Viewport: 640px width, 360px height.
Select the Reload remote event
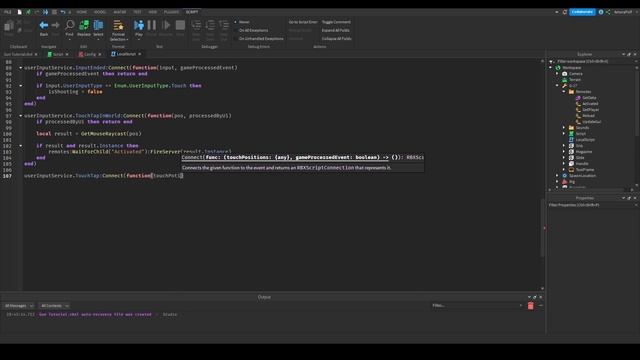(589, 116)
